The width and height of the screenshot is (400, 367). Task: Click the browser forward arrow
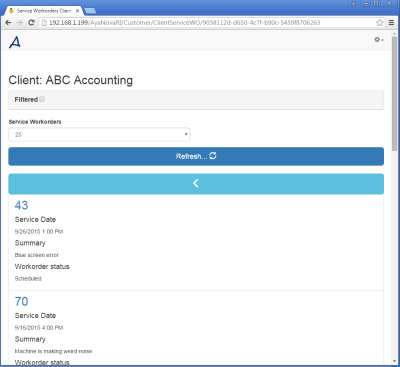[20, 23]
